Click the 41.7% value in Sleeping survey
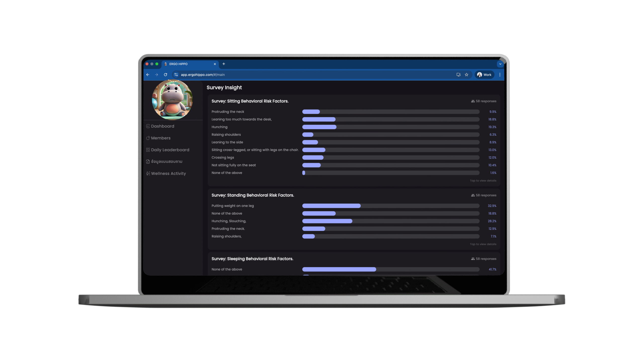This screenshot has height=362, width=644. (x=492, y=269)
